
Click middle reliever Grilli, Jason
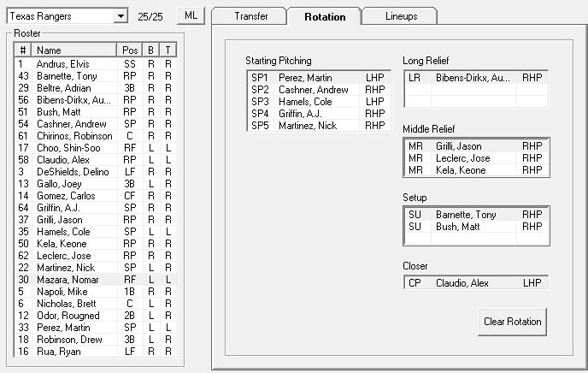pyautogui.click(x=475, y=146)
